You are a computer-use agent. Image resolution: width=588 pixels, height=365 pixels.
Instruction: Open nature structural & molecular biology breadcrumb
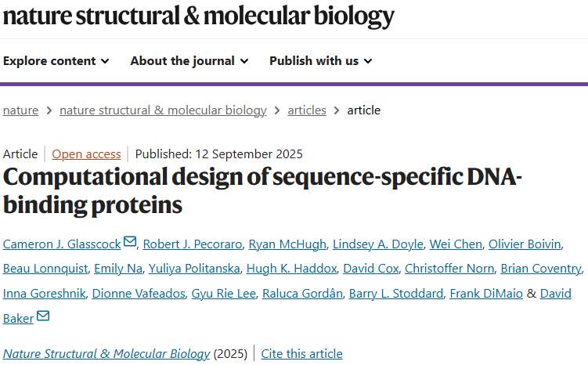[163, 110]
